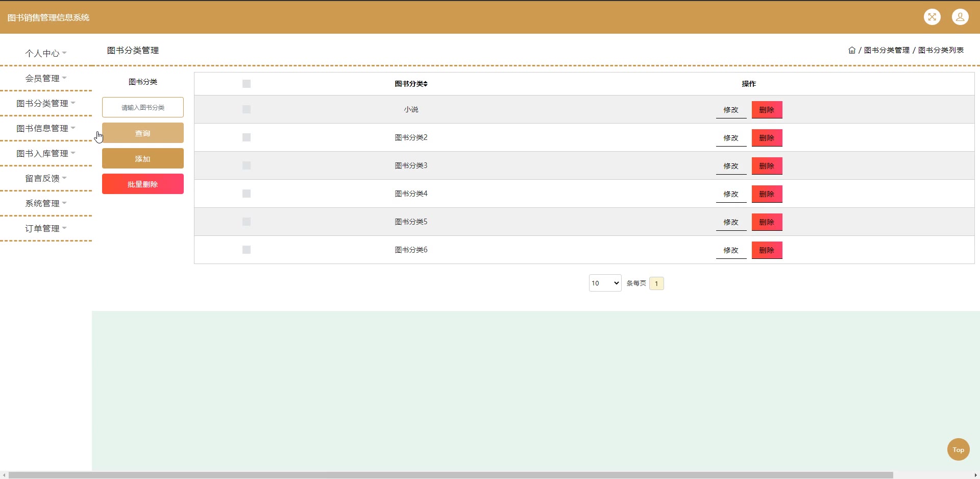Expand the 图书分类管理 menu
This screenshot has height=479, width=980.
point(46,103)
